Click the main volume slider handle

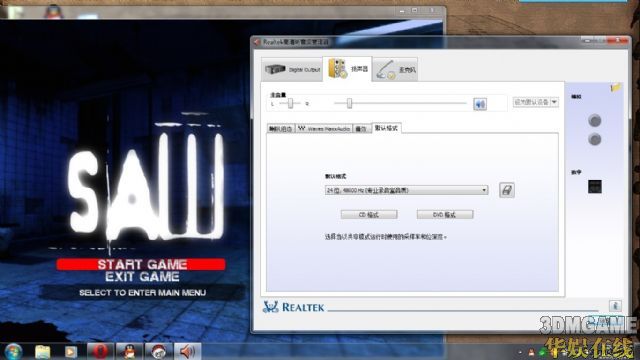(x=349, y=103)
